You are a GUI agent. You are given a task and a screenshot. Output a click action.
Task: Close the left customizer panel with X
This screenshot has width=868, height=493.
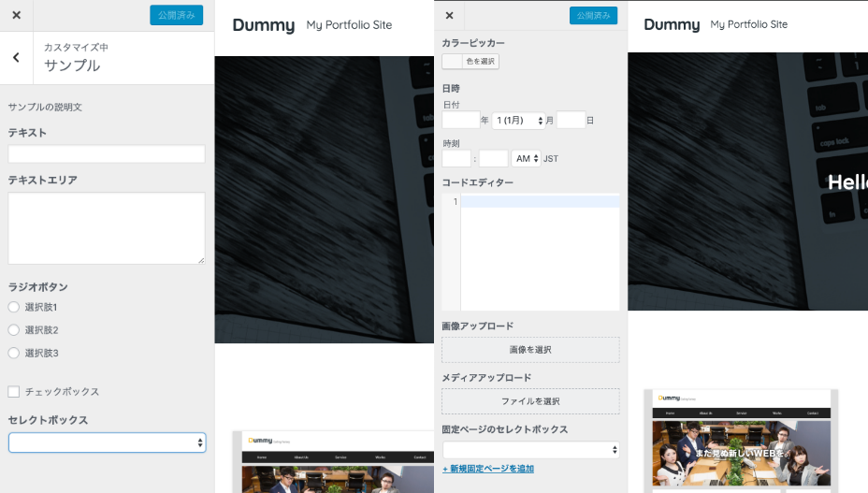click(x=16, y=15)
